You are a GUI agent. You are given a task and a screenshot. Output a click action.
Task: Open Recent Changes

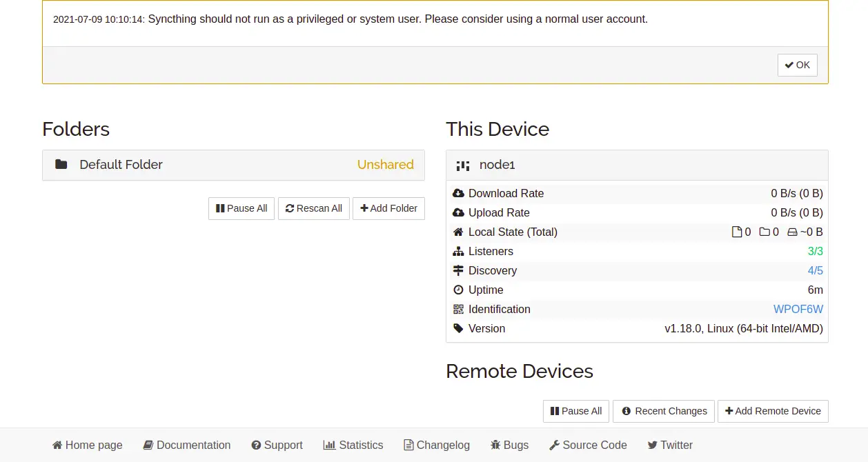click(664, 411)
